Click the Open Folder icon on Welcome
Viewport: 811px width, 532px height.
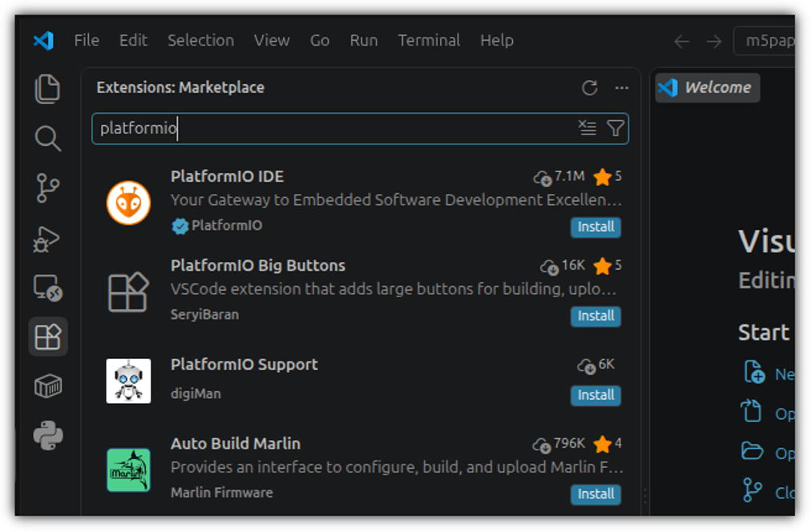point(752,451)
